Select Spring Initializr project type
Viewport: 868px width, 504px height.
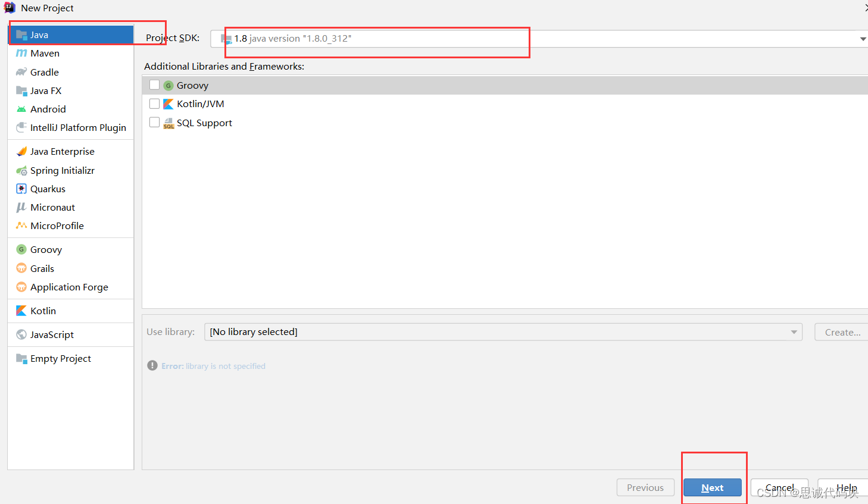coord(70,171)
